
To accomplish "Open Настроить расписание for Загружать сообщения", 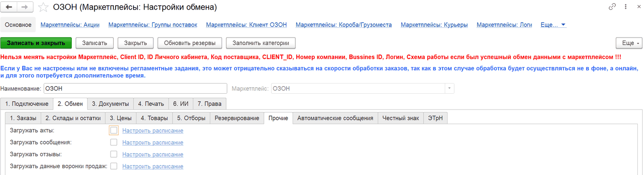I will pyautogui.click(x=153, y=142).
